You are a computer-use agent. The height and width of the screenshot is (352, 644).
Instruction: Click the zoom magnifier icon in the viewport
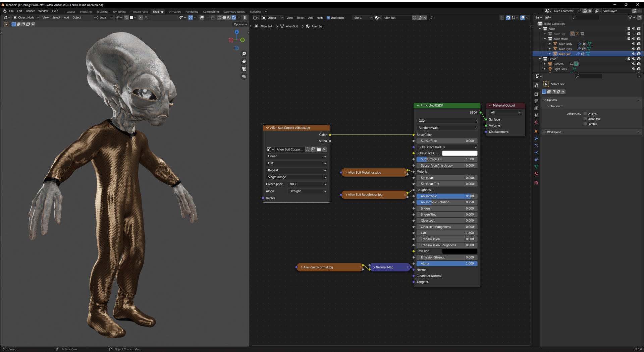(x=244, y=54)
